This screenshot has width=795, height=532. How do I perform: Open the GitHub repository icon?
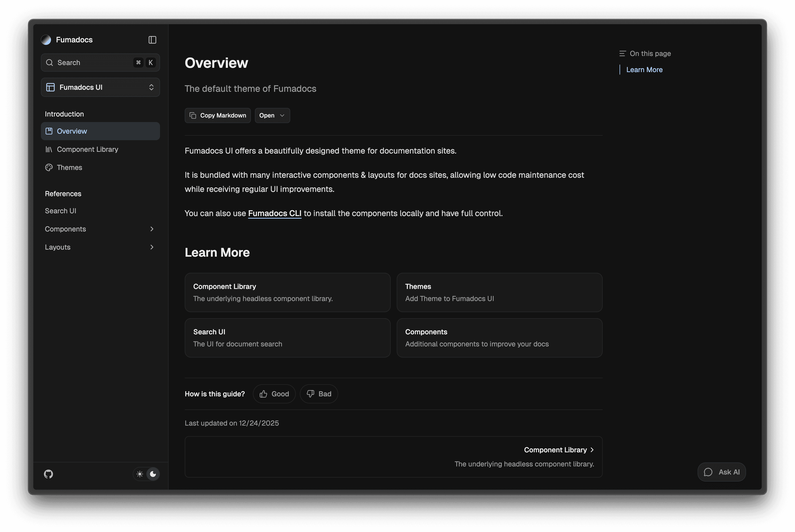pyautogui.click(x=48, y=474)
